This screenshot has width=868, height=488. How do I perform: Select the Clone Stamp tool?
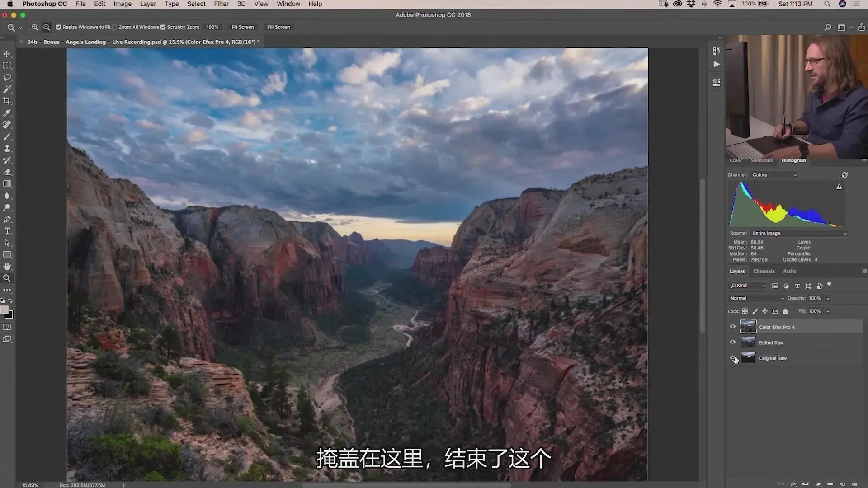tap(7, 148)
